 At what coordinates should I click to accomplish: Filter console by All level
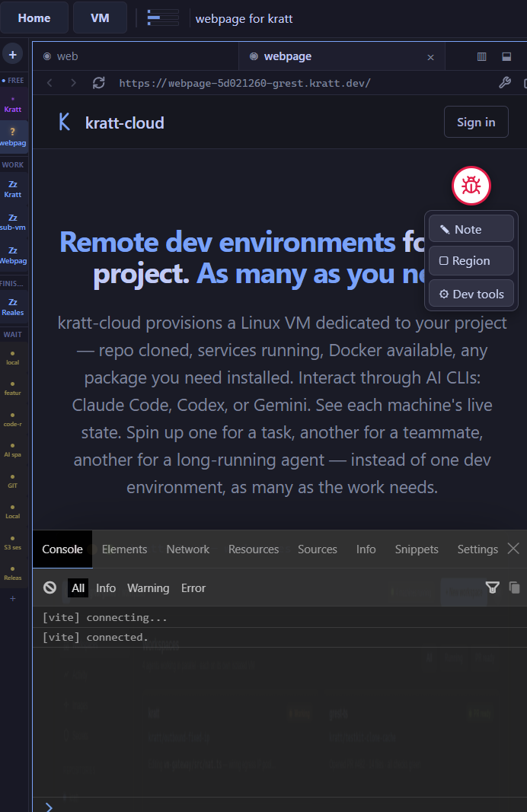tap(78, 588)
